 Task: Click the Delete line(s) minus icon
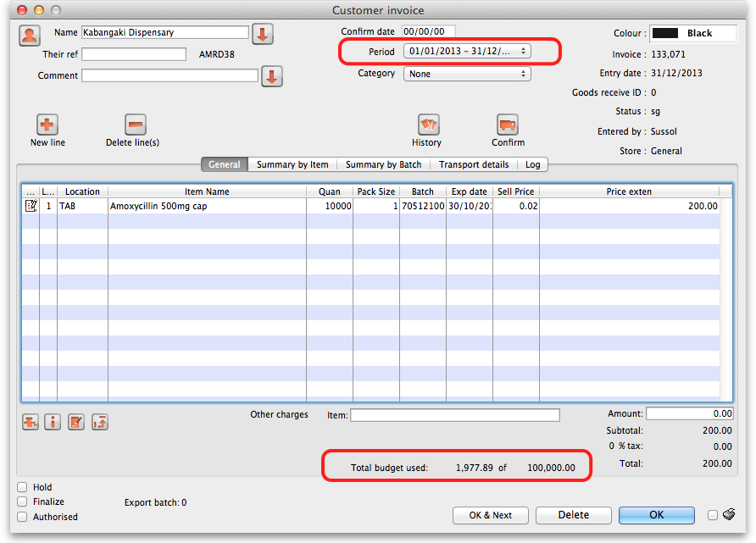pyautogui.click(x=136, y=125)
